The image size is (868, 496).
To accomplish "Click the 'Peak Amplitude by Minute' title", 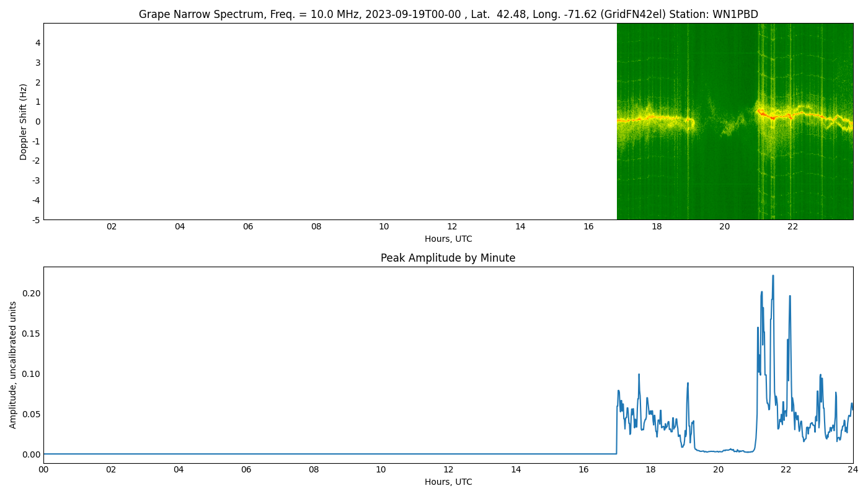I will click(x=448, y=258).
